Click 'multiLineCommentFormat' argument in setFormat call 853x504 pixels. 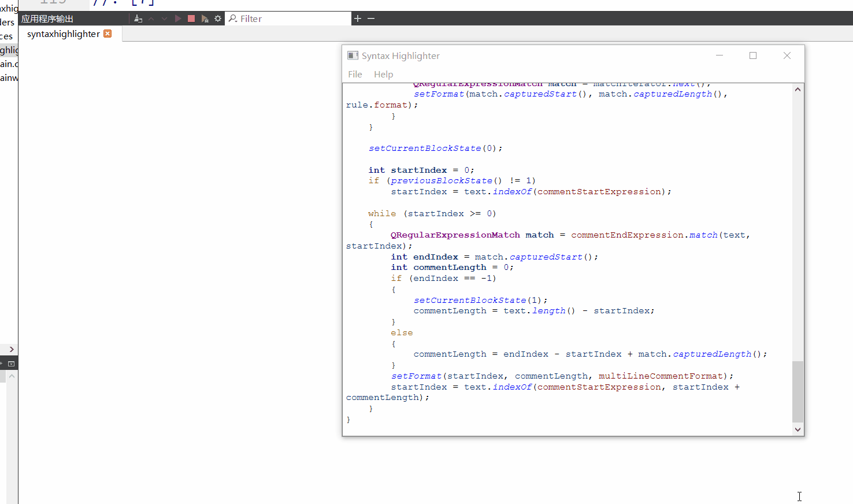[x=661, y=376]
